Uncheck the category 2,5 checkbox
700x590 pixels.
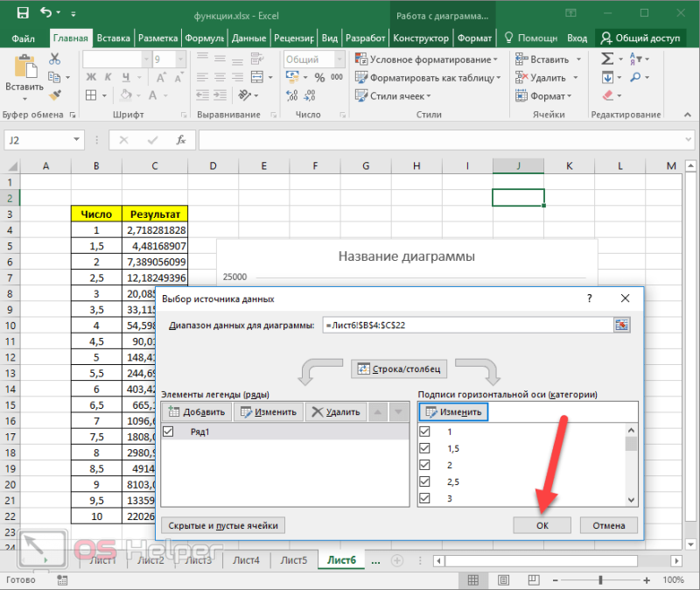(424, 481)
